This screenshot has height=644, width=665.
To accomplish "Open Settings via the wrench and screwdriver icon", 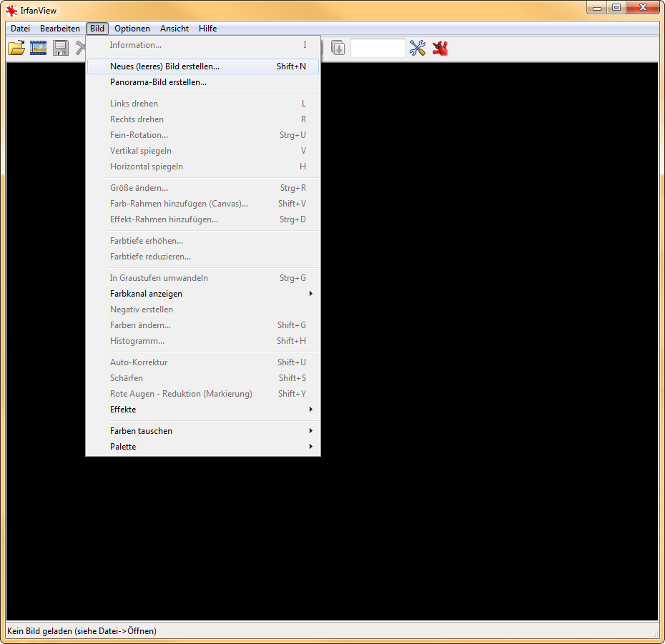I will [418, 48].
